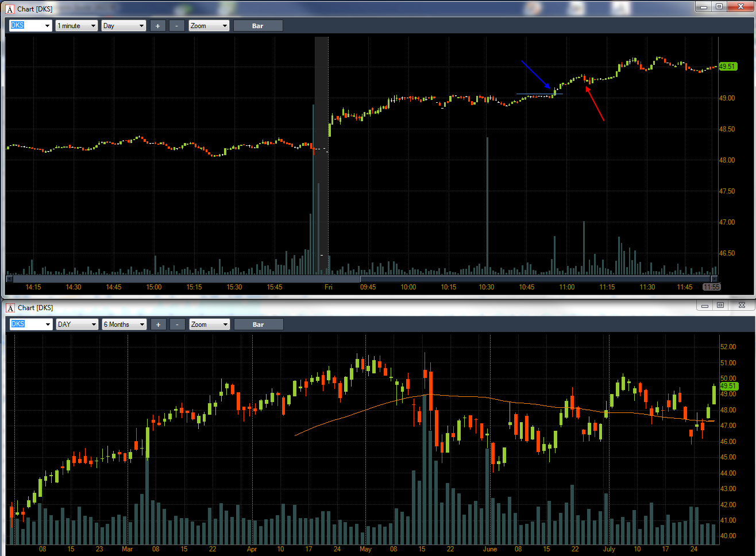Click the Bar button in bottom chart
Image resolution: width=756 pixels, height=556 pixels.
click(259, 325)
